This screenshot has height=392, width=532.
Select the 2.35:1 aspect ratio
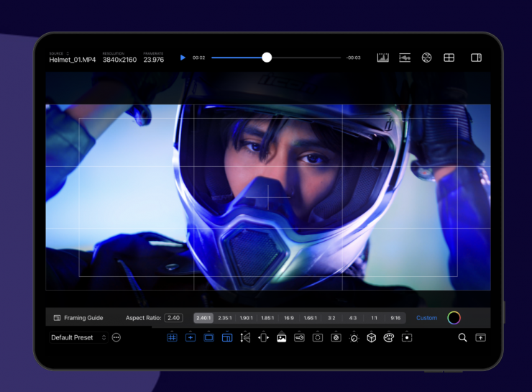(x=225, y=318)
